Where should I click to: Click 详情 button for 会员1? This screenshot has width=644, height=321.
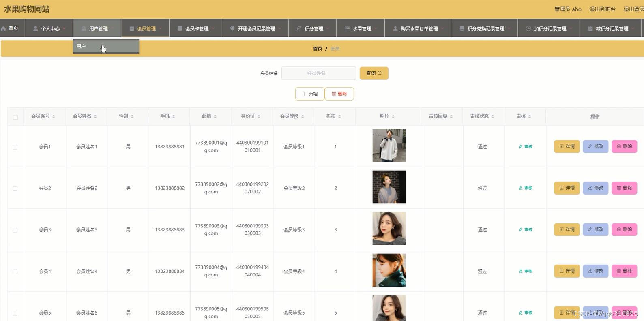tap(567, 146)
